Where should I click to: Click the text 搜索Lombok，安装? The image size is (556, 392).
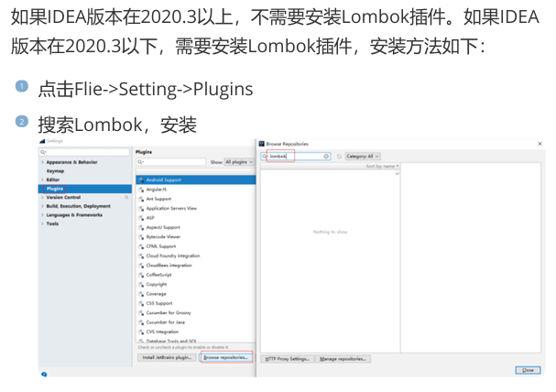tap(117, 125)
